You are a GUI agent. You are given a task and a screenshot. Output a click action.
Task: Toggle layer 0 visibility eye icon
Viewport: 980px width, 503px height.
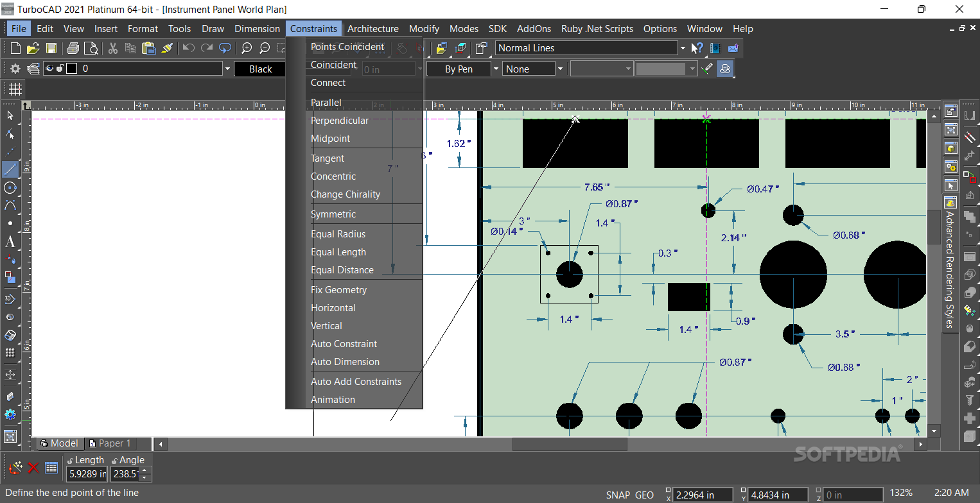[49, 69]
